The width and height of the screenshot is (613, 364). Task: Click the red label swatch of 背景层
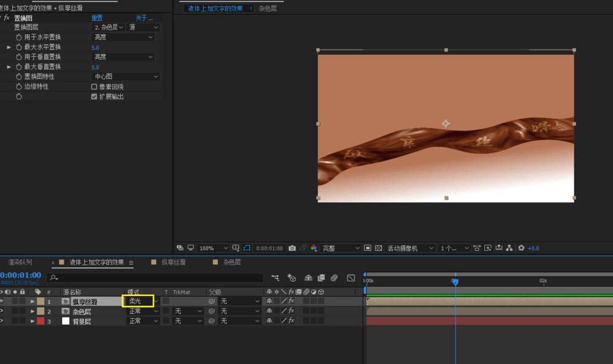pyautogui.click(x=40, y=321)
